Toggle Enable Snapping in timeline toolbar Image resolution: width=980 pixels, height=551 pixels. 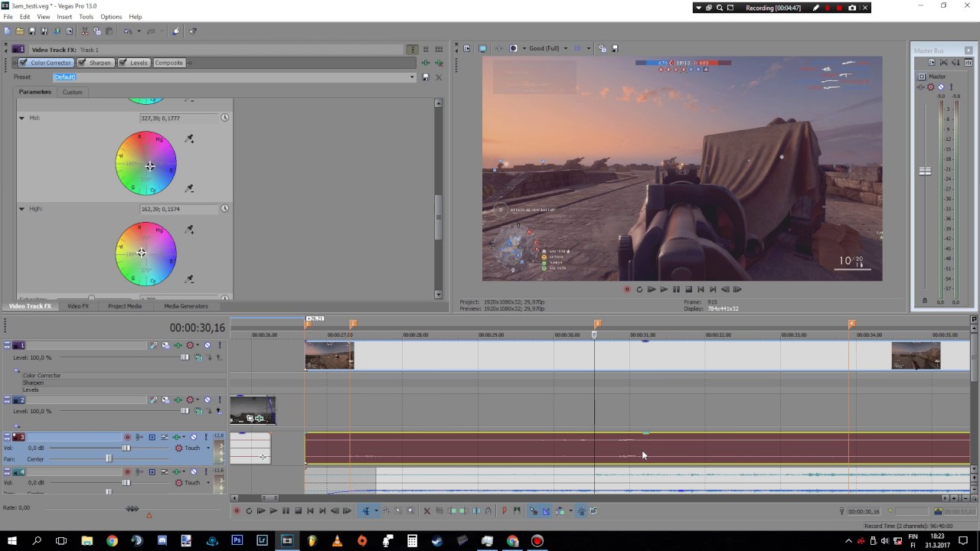(534, 511)
